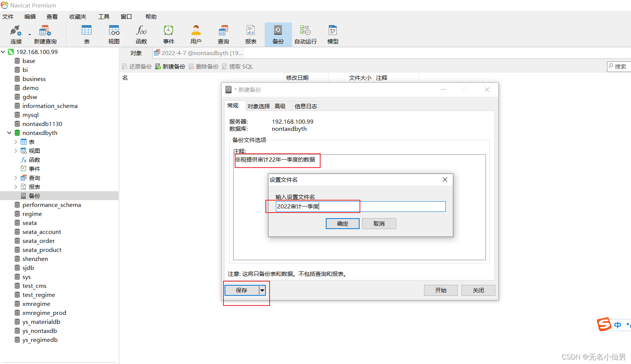Switch to the 高级 tab

(280, 106)
